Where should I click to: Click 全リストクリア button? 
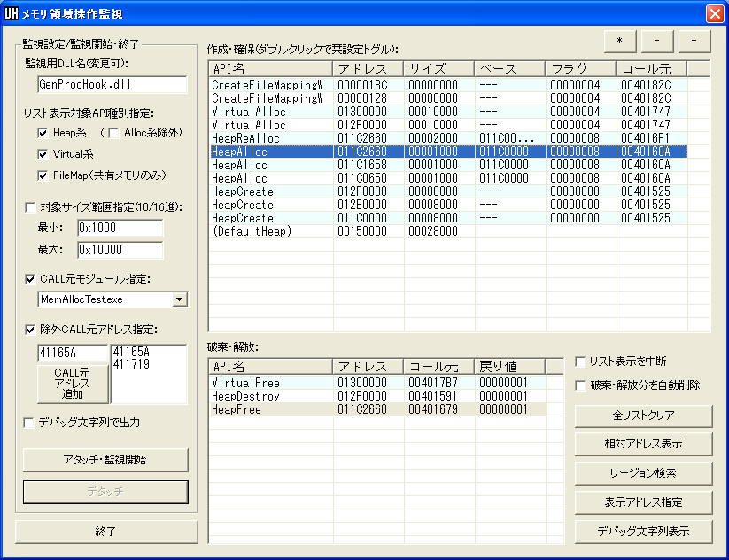point(643,416)
